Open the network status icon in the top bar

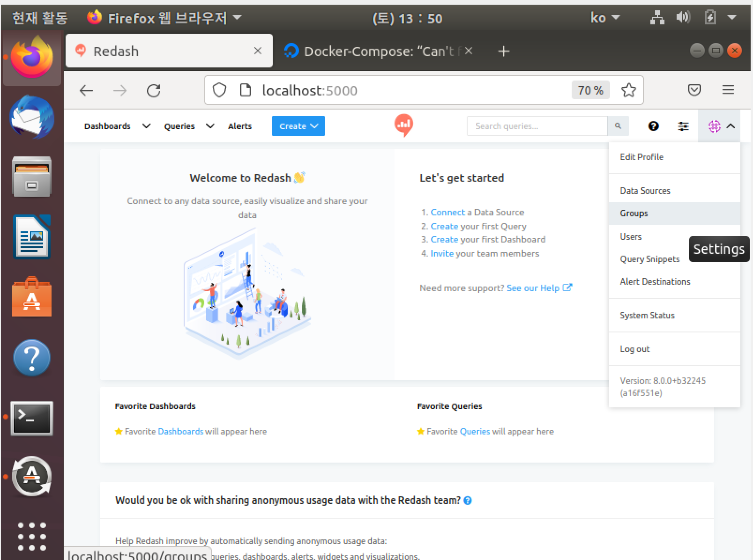coord(657,18)
